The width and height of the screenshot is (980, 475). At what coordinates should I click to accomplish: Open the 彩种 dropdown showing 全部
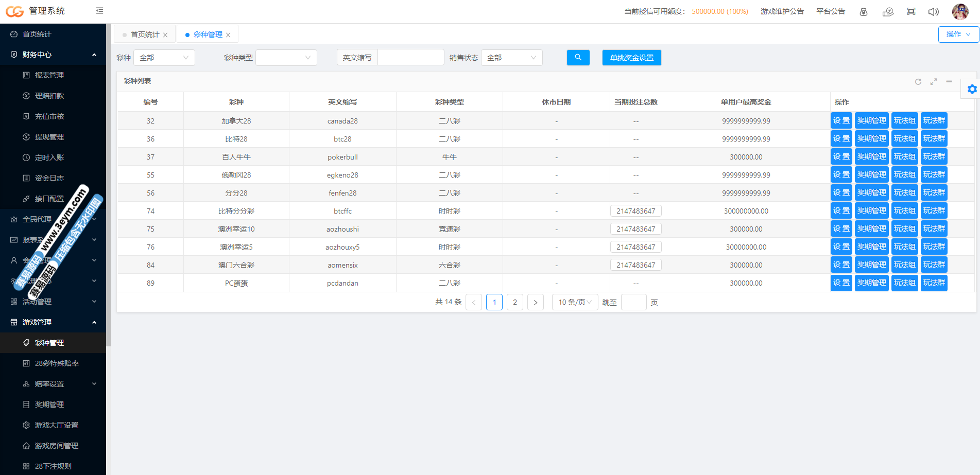[x=164, y=58]
